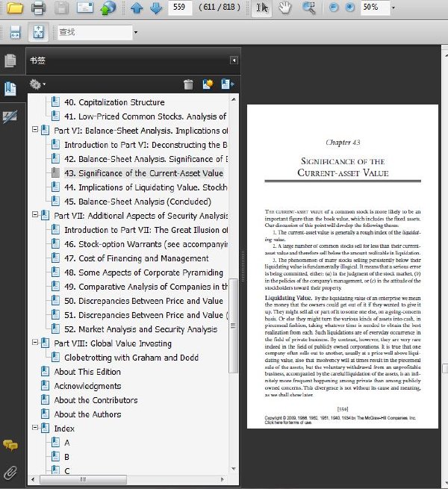
Task: Open bookmark 42. Balance-Sheet Analysis
Action: pyautogui.click(x=146, y=159)
